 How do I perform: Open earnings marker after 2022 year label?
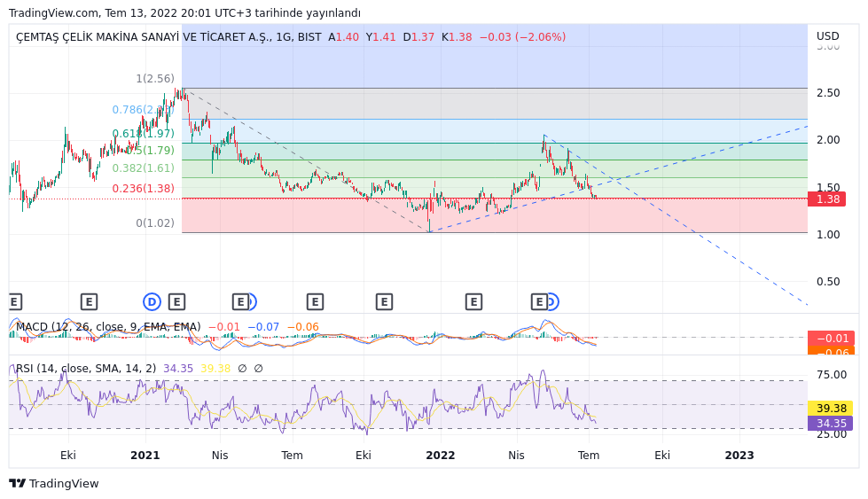pyautogui.click(x=473, y=302)
